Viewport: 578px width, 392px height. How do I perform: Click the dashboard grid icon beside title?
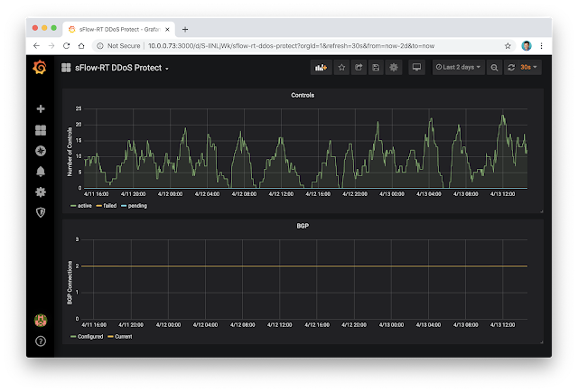pyautogui.click(x=66, y=68)
